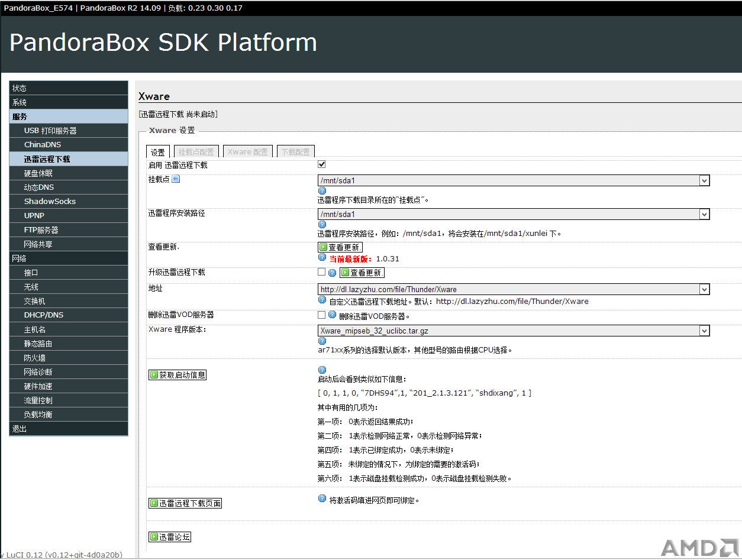Switch to the 下载配置 tab
The height and width of the screenshot is (560, 742).
[x=295, y=152]
